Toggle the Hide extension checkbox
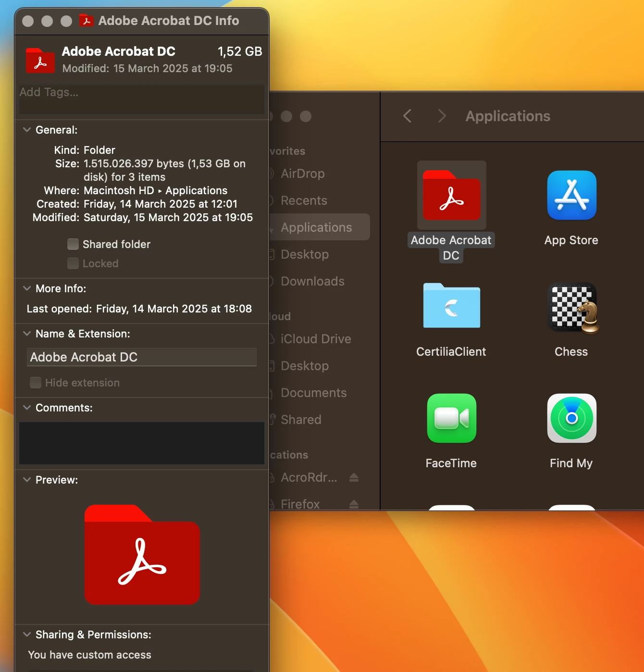Viewport: 644px width, 672px height. point(36,383)
